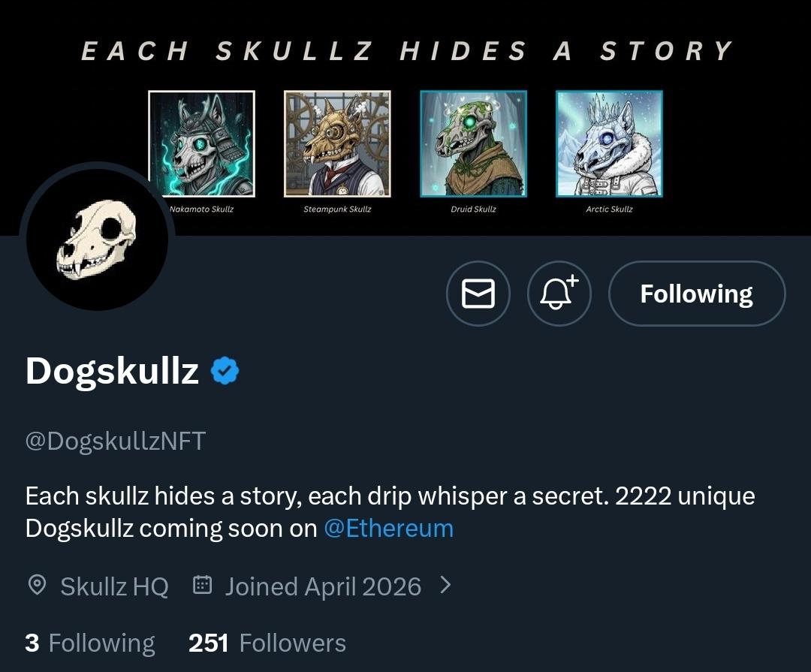Viewport: 811px width, 672px height.
Task: Open the 3 Following list
Action: pos(89,643)
